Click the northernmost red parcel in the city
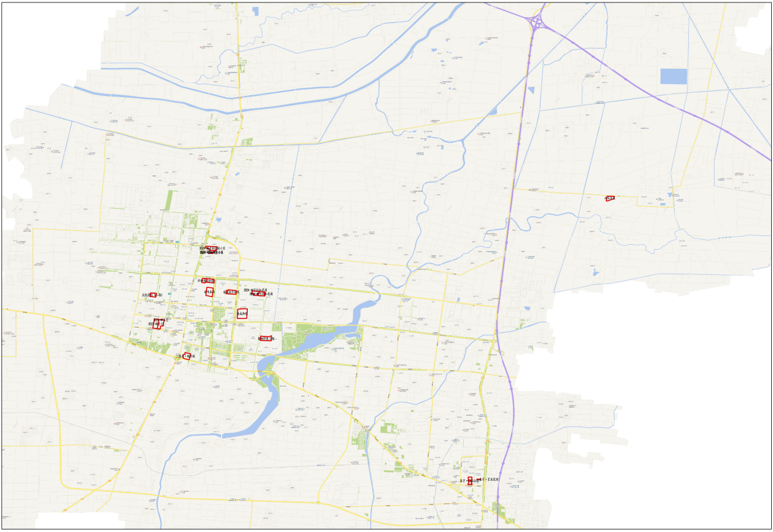The image size is (773, 532). pyautogui.click(x=211, y=249)
